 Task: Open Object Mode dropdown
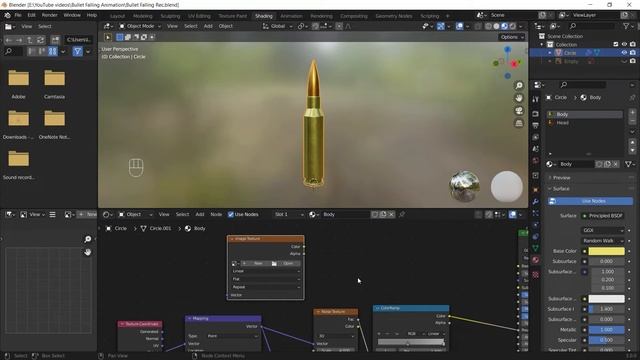140,26
